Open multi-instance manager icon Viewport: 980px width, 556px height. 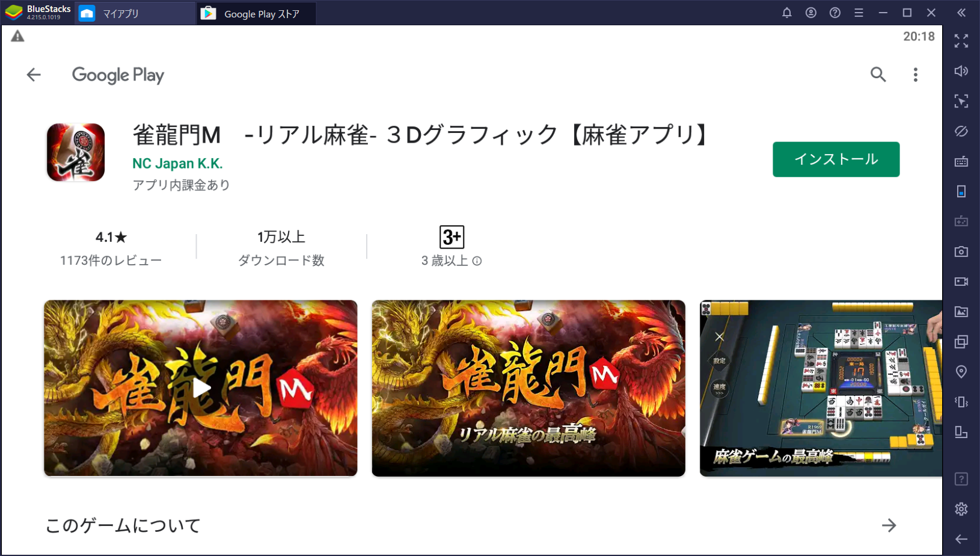961,342
